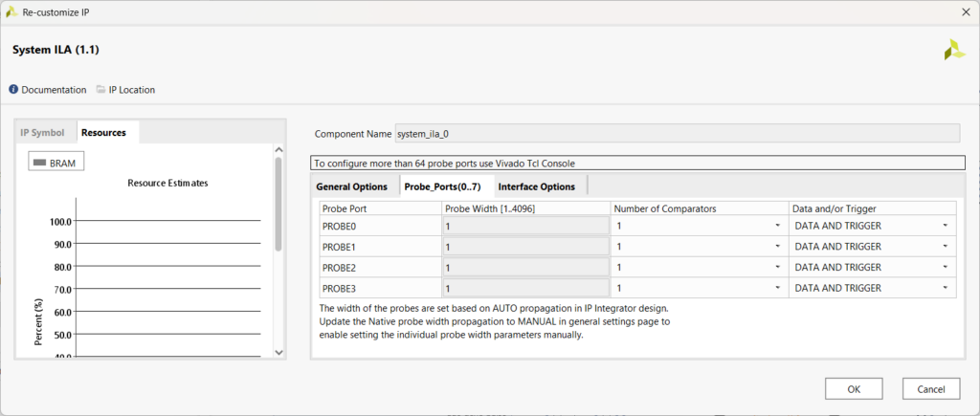980x416 pixels.
Task: Close the Re-customize IP dialog
Action: tap(963, 11)
